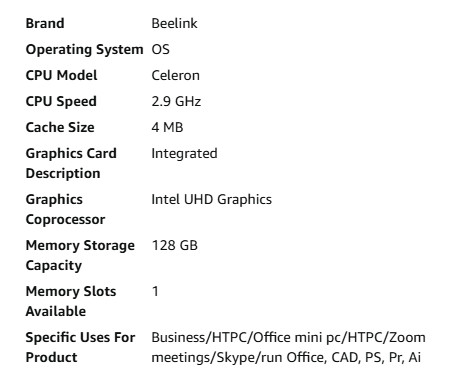Select the OS value text
Screen dimensions: 475x372
[160, 49]
